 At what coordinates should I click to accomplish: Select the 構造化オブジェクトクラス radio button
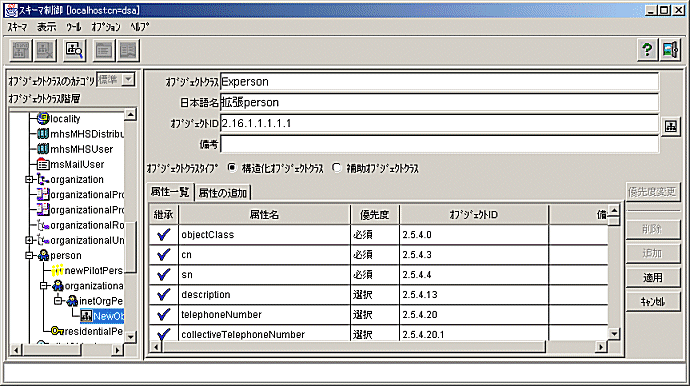click(x=231, y=168)
